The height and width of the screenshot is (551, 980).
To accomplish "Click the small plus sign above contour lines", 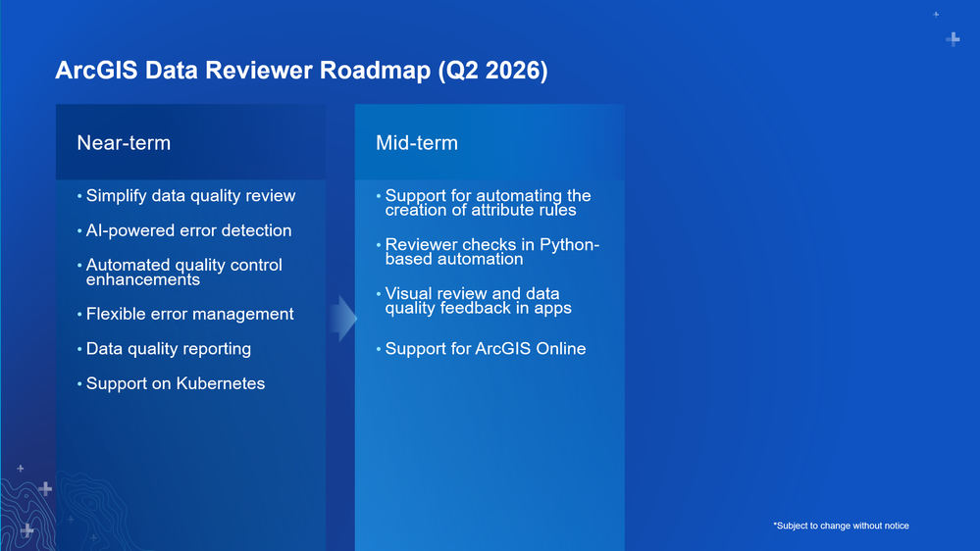I will [21, 468].
